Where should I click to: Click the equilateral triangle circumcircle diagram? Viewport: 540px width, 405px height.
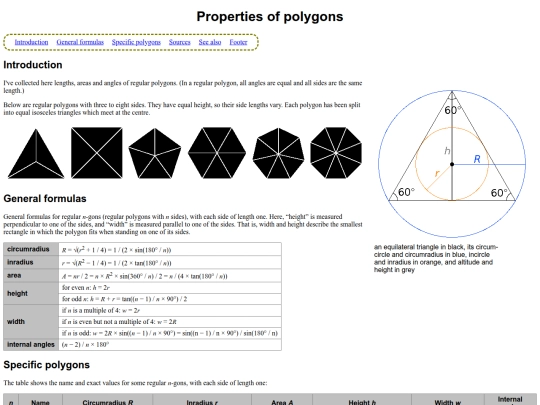tap(452, 164)
